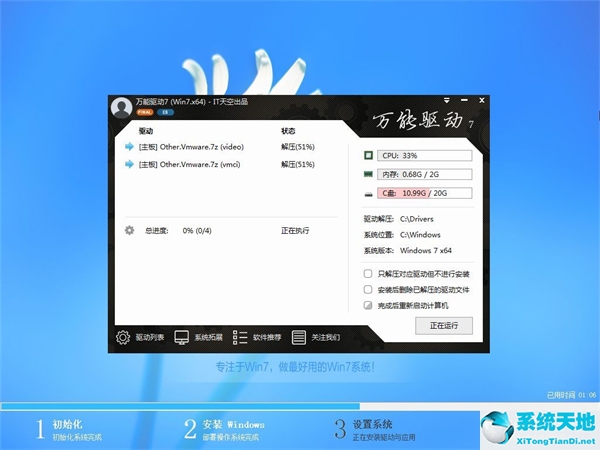
Task: Click the C盘 10.99G / 20G usage bar
Action: (424, 193)
